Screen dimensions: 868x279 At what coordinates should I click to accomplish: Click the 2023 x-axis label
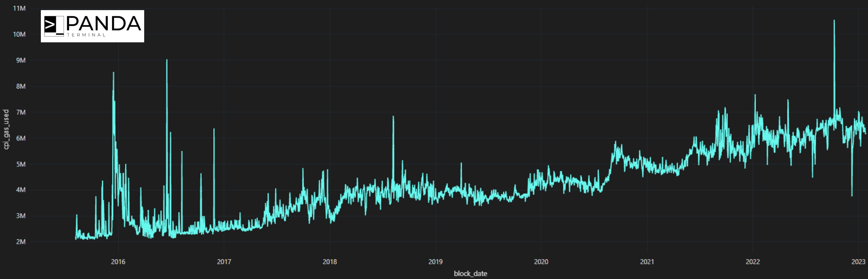[x=858, y=261]
